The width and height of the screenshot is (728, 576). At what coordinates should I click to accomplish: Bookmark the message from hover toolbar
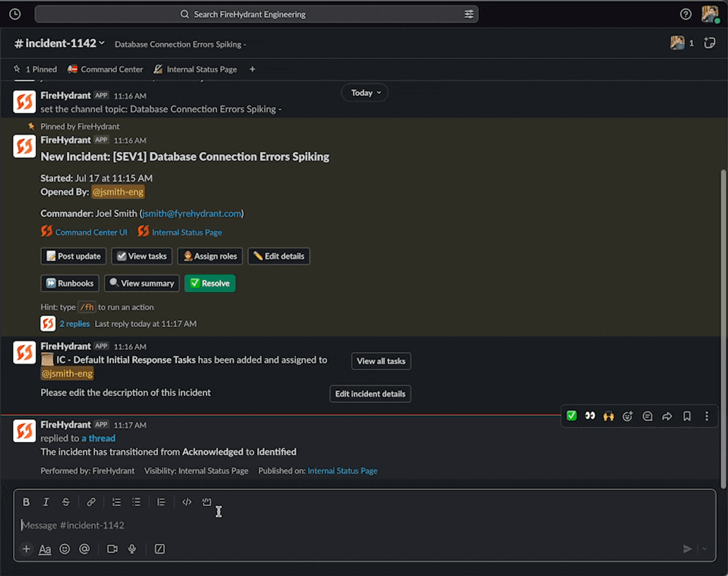(687, 416)
